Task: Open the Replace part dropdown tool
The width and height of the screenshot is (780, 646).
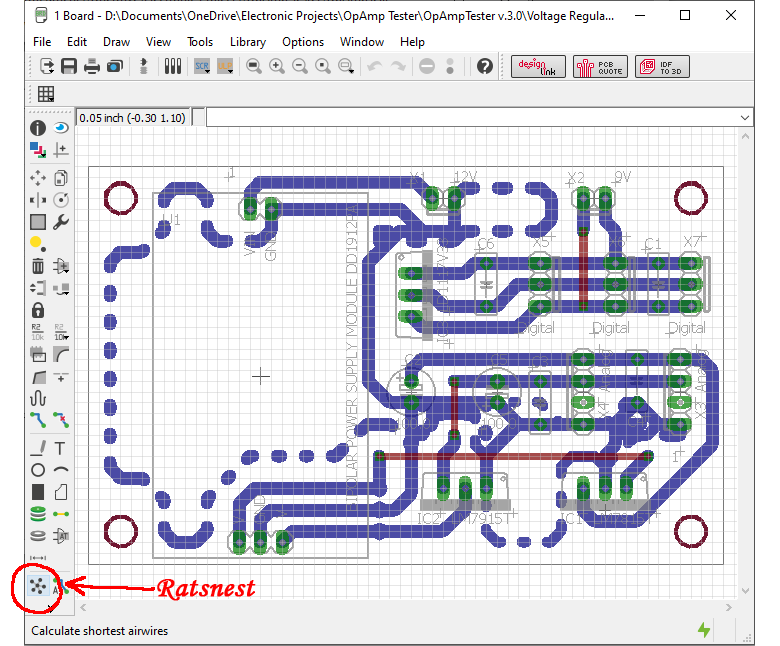Action: click(x=61, y=288)
